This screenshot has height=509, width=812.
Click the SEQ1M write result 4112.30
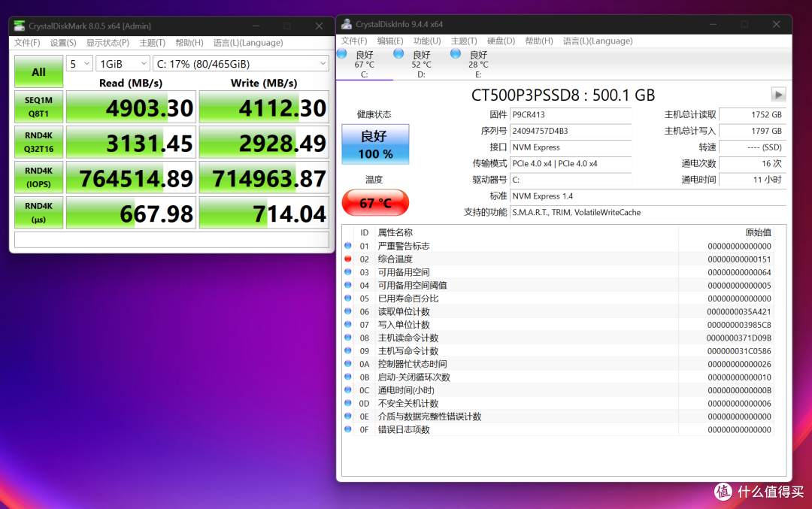[x=264, y=108]
